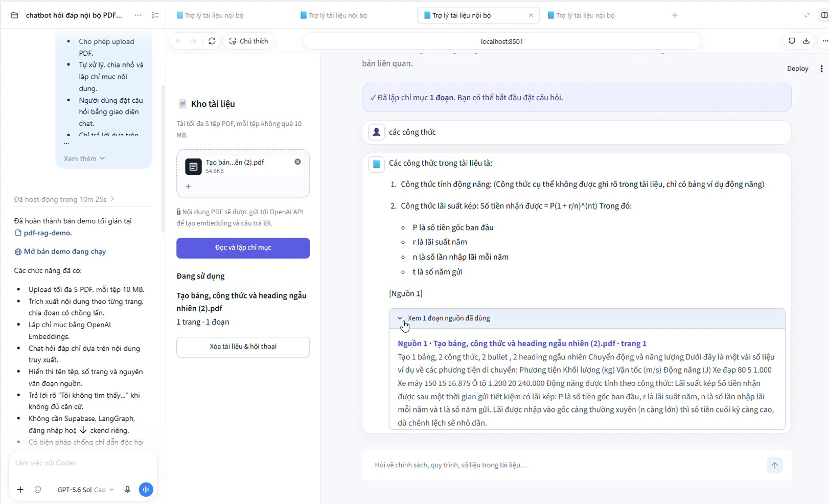Remove the uploaded Tạo bản...ên (2).pdf file
The width and height of the screenshot is (829, 504).
pyautogui.click(x=297, y=162)
